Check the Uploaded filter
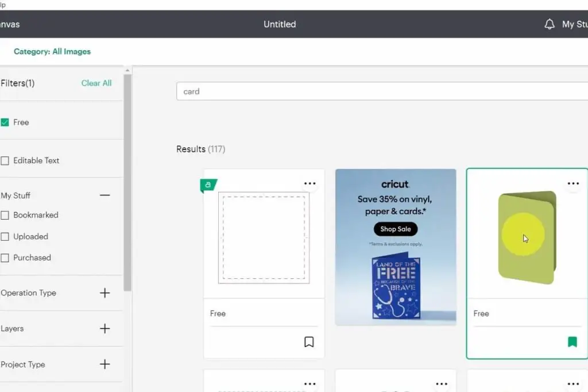 pos(5,237)
